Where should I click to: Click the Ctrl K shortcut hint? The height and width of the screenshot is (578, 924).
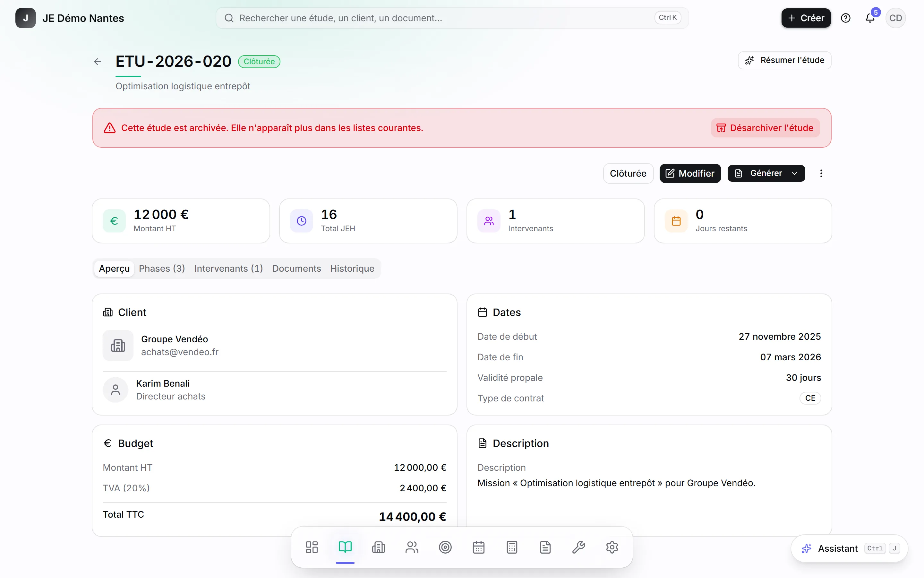[x=668, y=18]
